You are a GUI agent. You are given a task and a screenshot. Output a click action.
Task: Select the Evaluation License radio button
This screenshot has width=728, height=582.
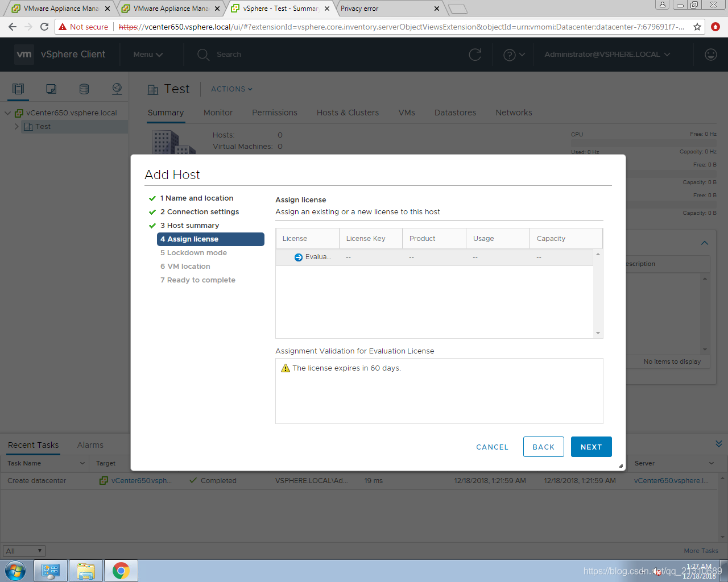[x=299, y=257]
